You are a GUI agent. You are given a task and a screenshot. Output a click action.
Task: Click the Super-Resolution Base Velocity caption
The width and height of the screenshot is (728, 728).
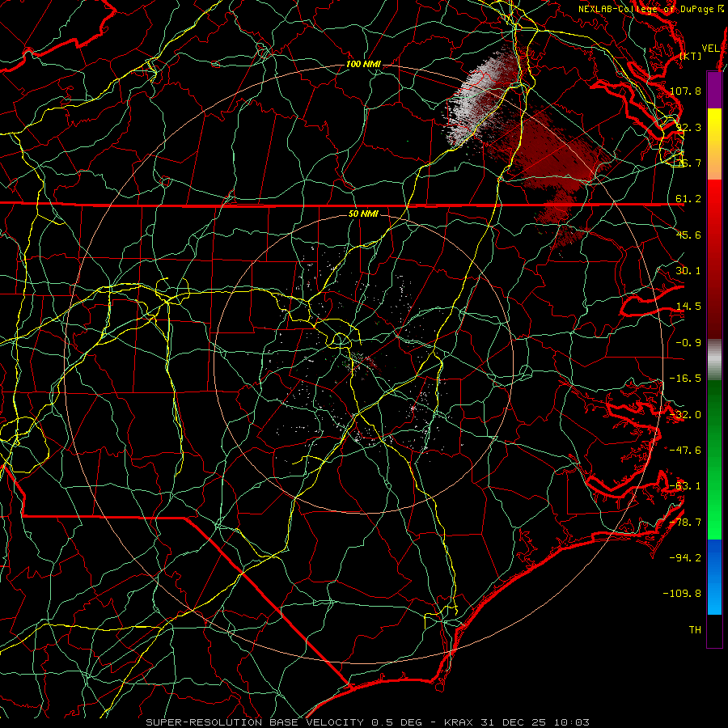(x=368, y=722)
